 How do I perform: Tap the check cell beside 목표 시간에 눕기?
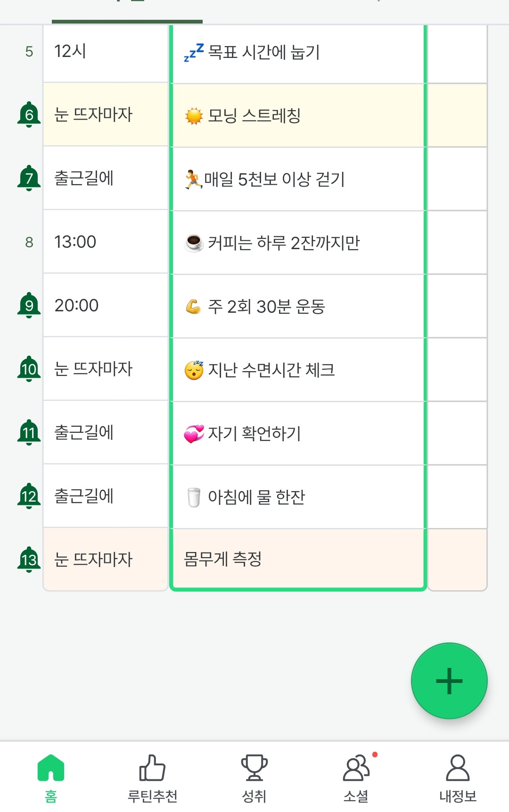(457, 53)
